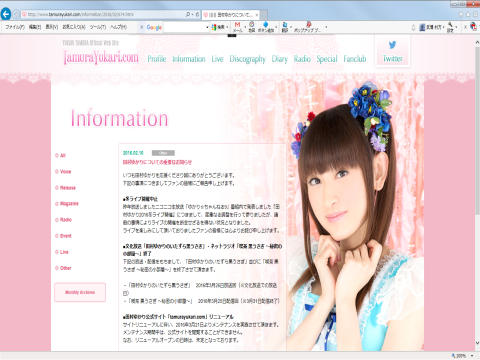Image resolution: width=480 pixels, height=360 pixels.
Task: Open the zoom level dropdown in status bar
Action: (x=473, y=356)
